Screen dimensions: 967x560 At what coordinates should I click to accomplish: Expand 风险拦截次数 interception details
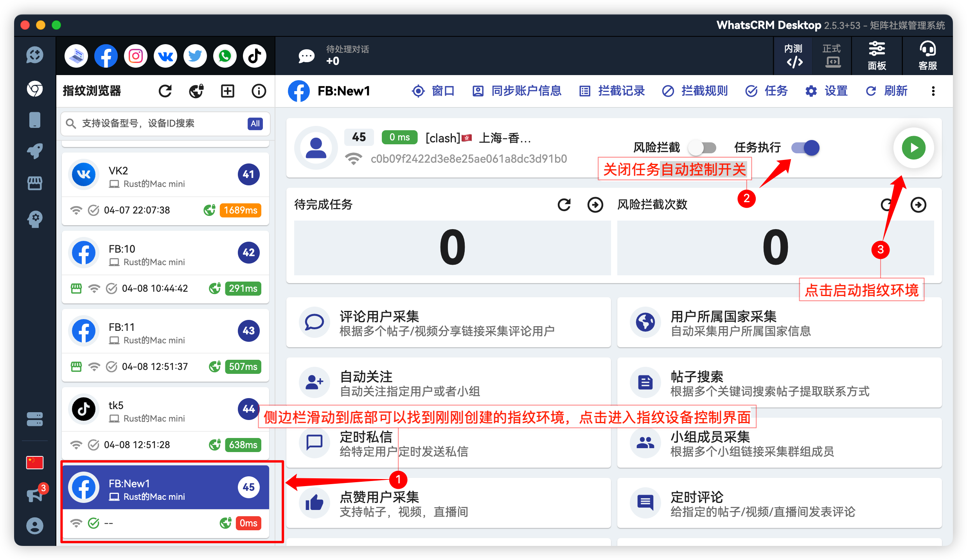click(918, 205)
